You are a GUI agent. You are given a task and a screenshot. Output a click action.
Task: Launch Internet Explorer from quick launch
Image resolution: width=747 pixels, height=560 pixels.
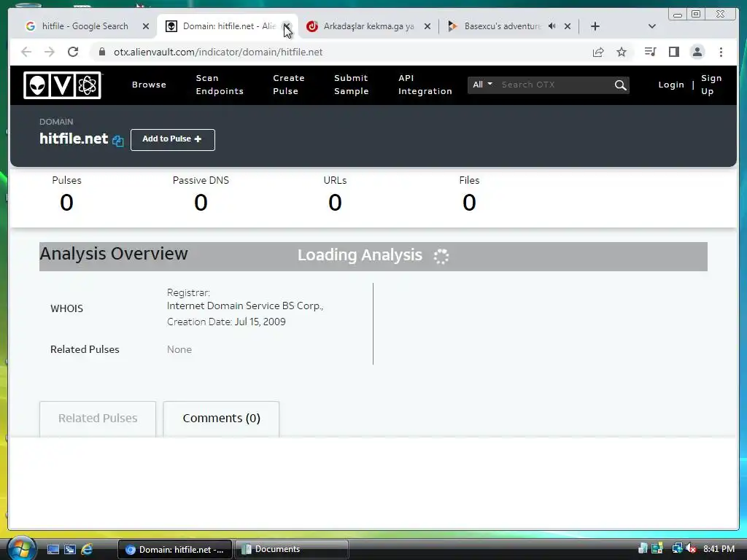point(87,549)
